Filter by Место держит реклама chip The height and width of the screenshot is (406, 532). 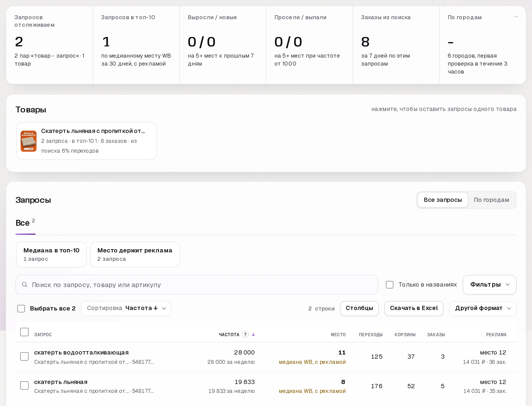click(135, 255)
